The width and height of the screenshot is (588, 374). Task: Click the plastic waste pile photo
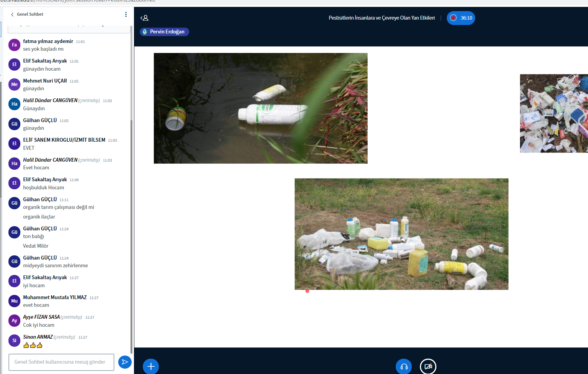click(554, 113)
